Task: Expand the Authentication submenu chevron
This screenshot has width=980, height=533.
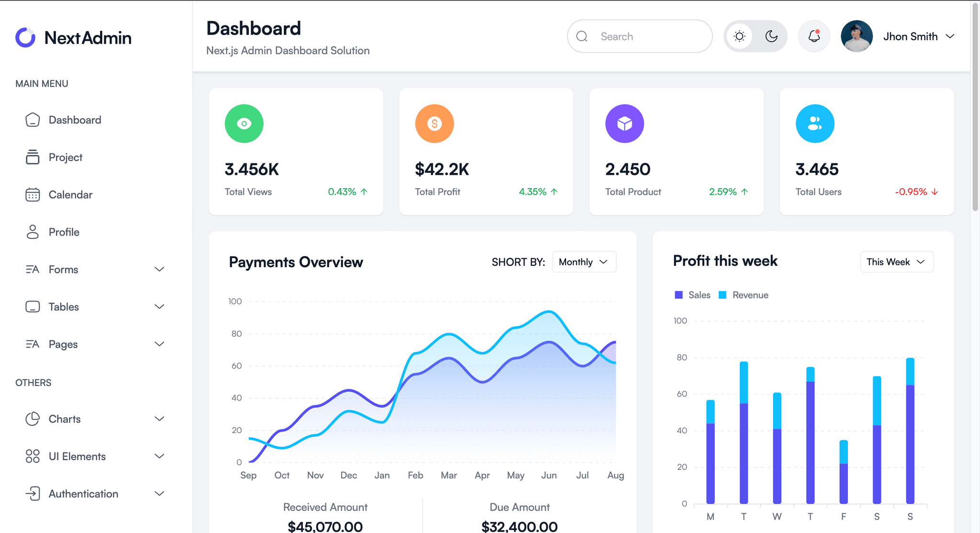Action: coord(159,493)
